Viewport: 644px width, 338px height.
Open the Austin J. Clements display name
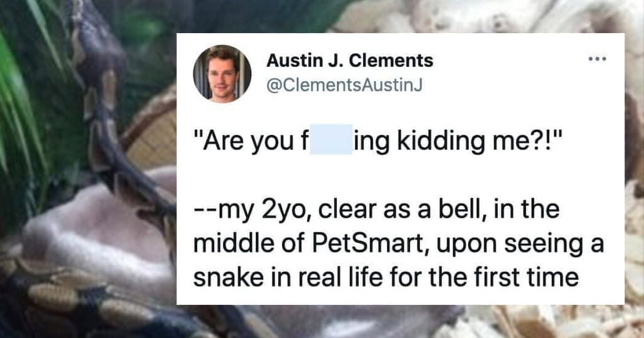click(350, 61)
